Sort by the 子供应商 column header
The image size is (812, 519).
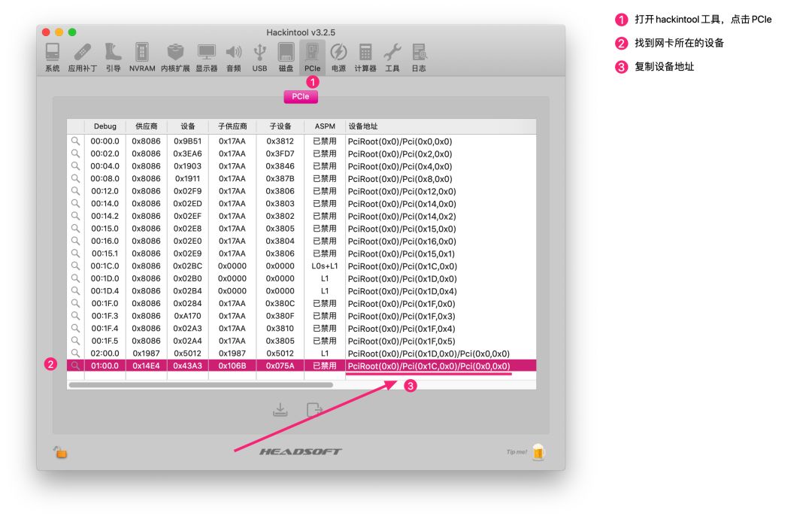coord(232,126)
